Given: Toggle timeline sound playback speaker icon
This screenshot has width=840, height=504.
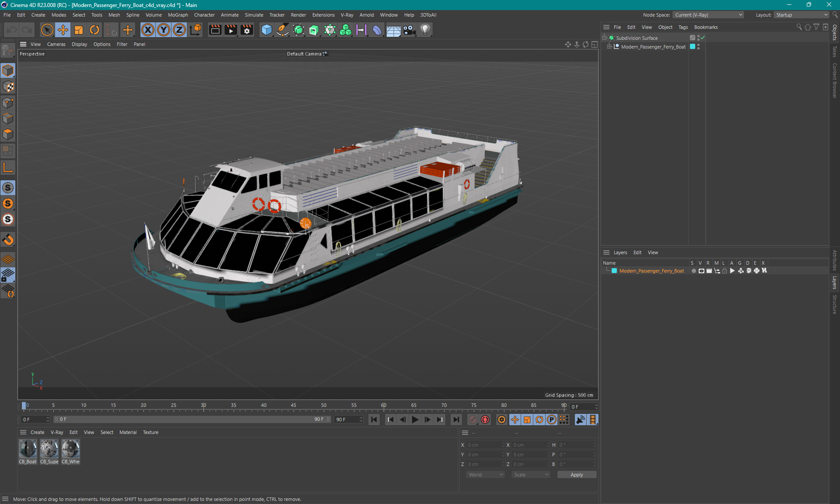Looking at the screenshot, I should point(580,420).
